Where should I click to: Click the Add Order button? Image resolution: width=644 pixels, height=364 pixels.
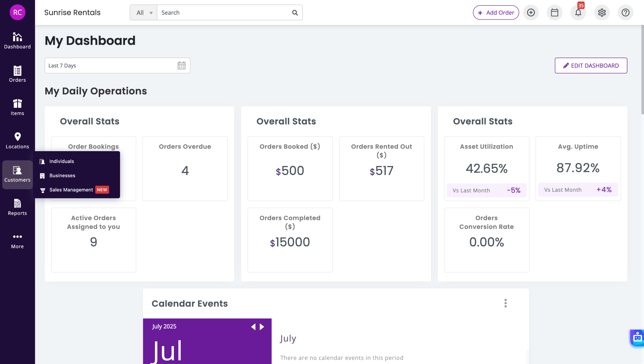pyautogui.click(x=496, y=13)
